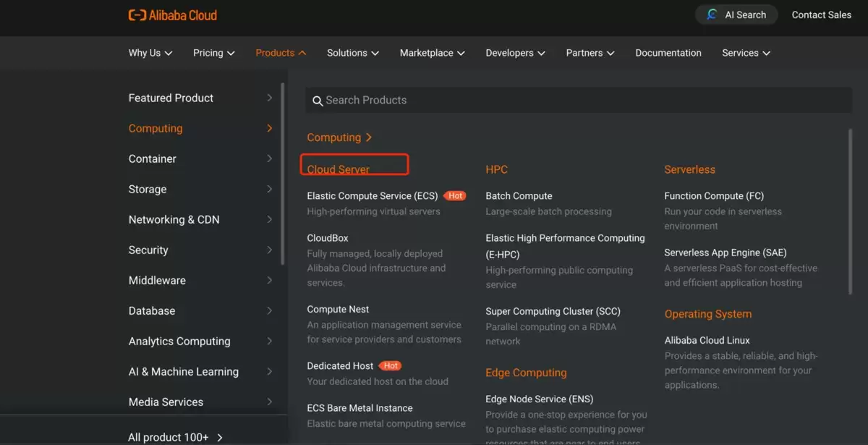Collapse the Products menu
This screenshot has width=868, height=445.
[x=281, y=53]
